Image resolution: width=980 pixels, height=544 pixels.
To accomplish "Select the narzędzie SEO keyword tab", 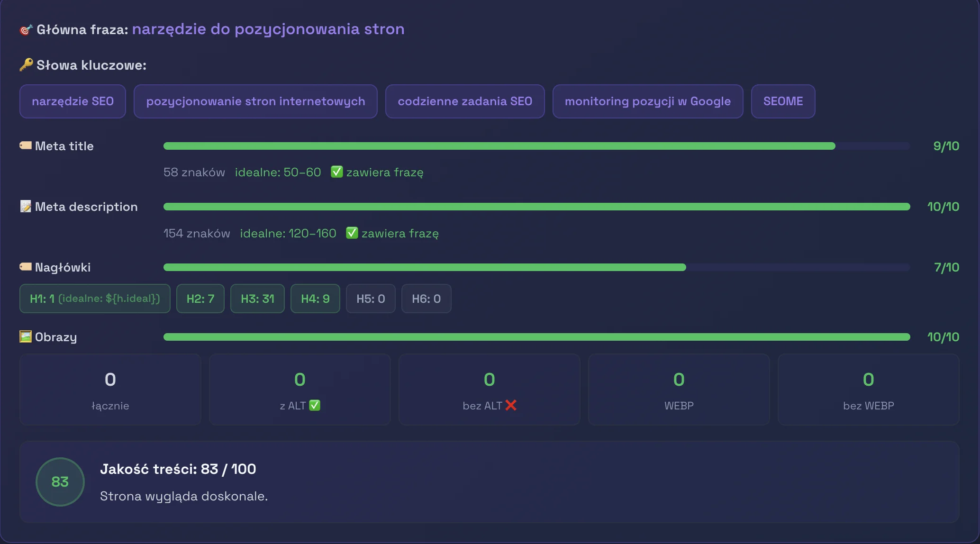I will [73, 101].
